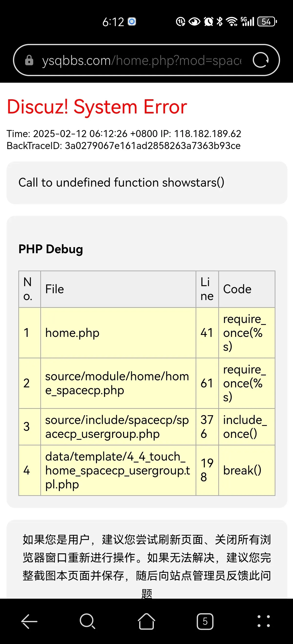Select the 'PHP Debug' heading
Screen dimensions: 293x644
pos(51,249)
